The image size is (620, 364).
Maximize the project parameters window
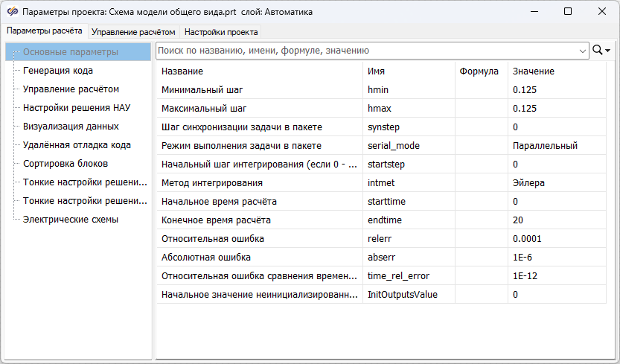[x=568, y=12]
